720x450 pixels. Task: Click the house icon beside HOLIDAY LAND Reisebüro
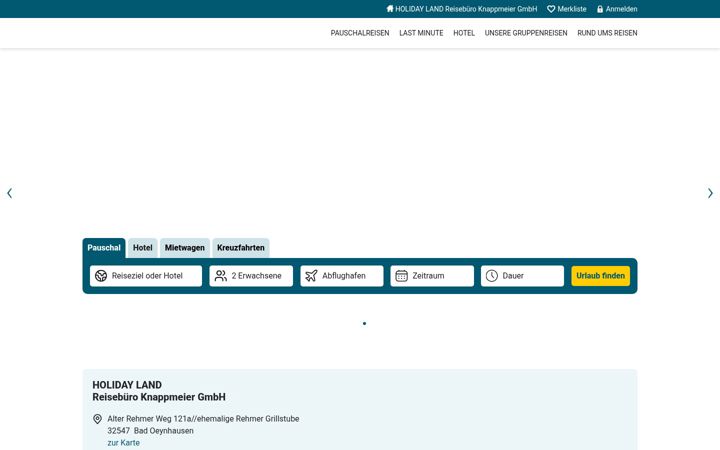[390, 9]
